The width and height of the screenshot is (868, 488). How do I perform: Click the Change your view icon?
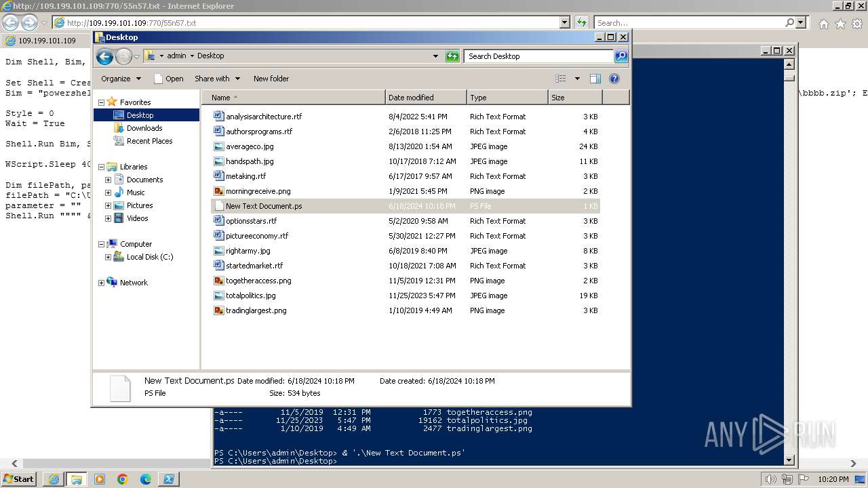click(x=561, y=79)
